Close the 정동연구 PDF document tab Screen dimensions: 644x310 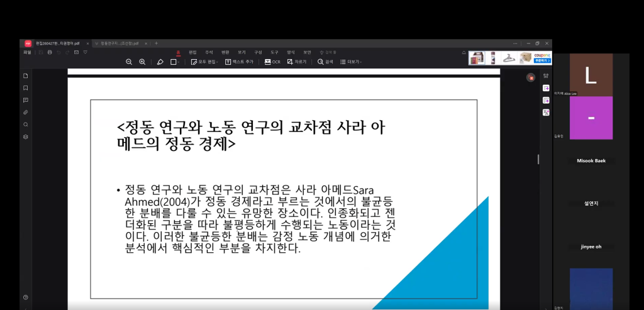pos(145,43)
